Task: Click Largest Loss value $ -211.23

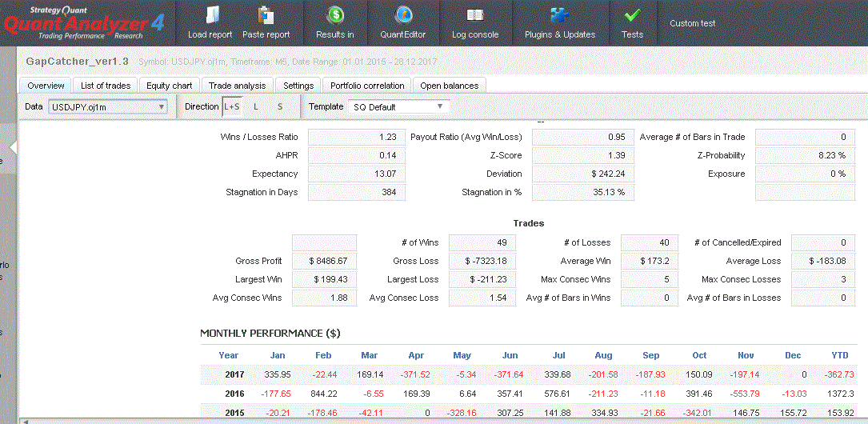Action: pos(482,279)
